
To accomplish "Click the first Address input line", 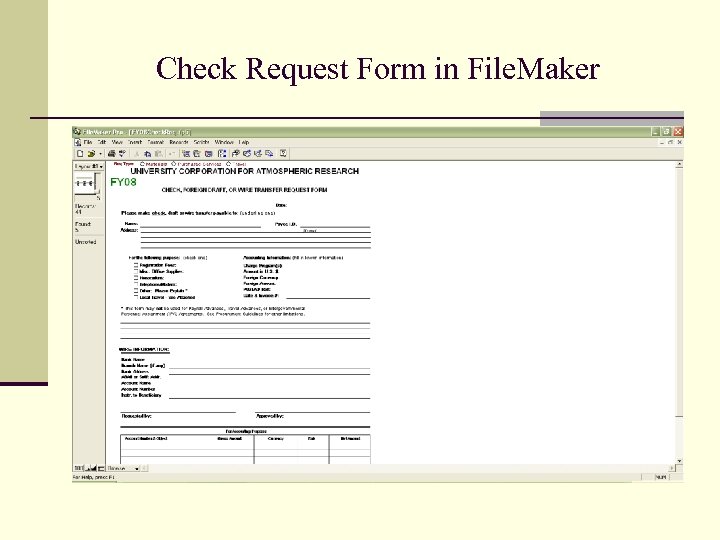I will pyautogui.click(x=255, y=231).
